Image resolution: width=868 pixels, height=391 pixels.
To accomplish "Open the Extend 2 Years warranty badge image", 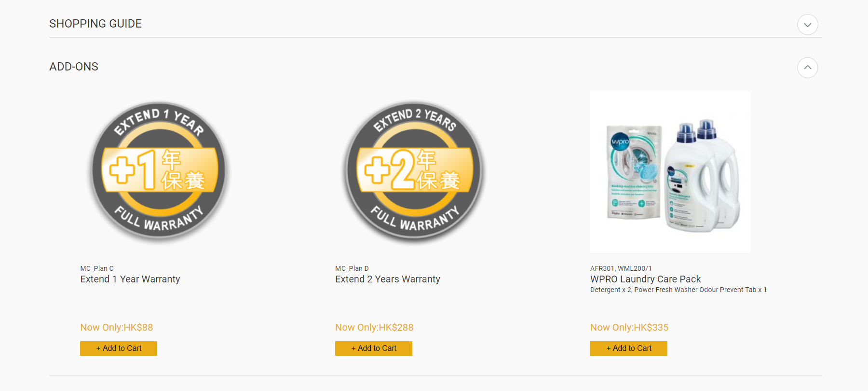I will click(415, 171).
